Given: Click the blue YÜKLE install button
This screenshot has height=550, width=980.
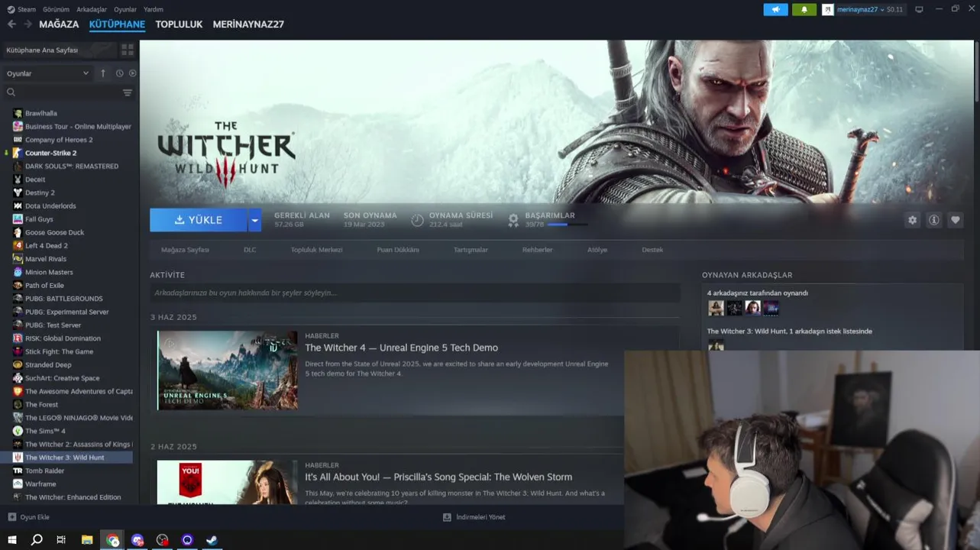Looking at the screenshot, I should (199, 220).
